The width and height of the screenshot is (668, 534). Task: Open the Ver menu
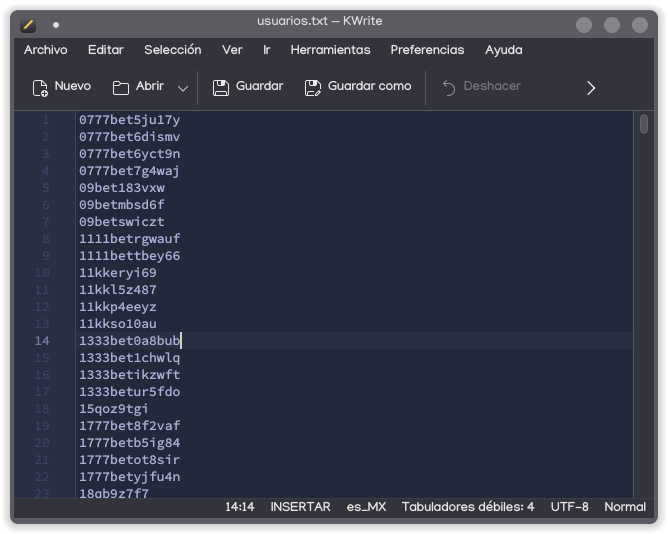(232, 50)
